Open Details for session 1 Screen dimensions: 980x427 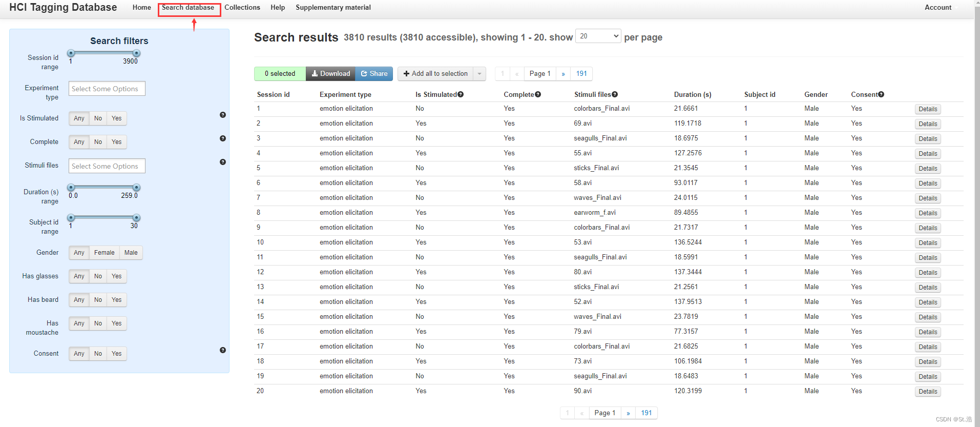pyautogui.click(x=928, y=109)
